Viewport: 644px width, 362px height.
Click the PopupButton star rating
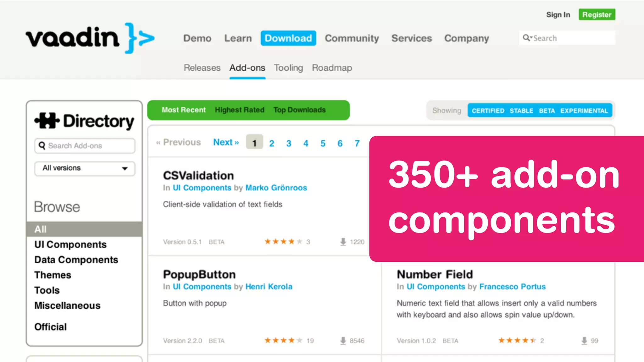283,340
